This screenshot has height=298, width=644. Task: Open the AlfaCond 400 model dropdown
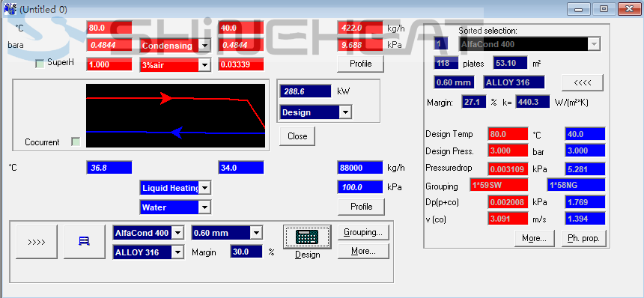coord(177,233)
